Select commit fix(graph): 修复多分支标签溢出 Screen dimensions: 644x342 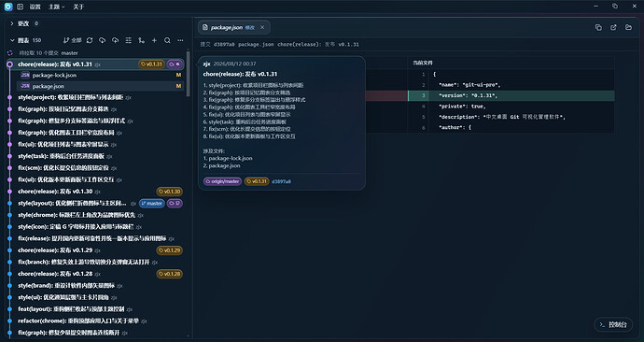pos(95,121)
